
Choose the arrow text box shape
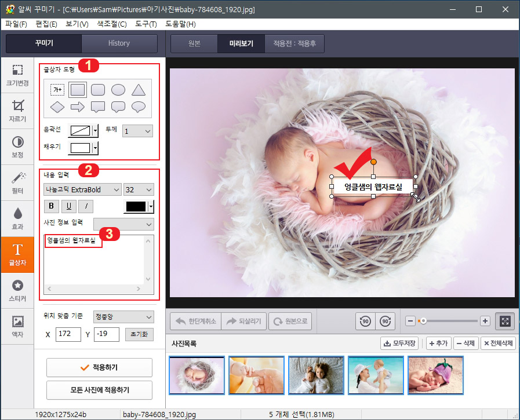[78, 107]
